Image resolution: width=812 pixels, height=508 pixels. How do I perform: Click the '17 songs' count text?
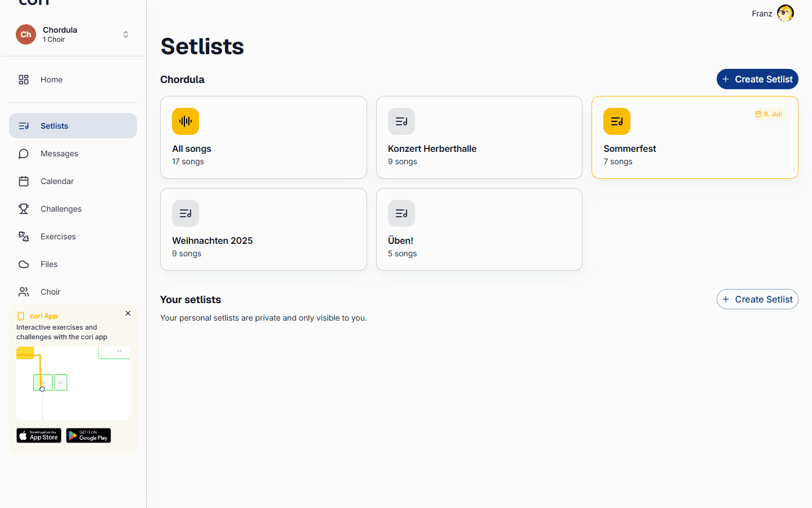pos(188,161)
